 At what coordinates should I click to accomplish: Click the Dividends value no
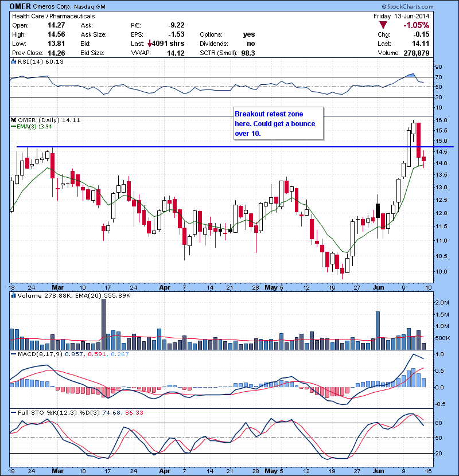click(x=251, y=44)
